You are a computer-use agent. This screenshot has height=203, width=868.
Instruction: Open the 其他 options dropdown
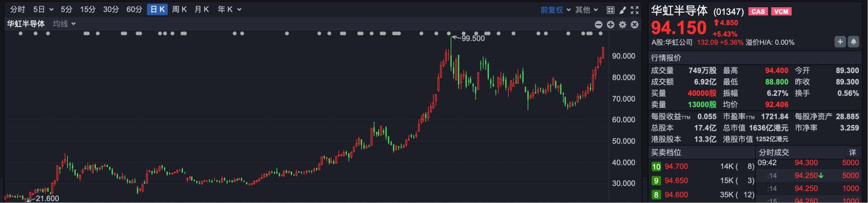click(587, 10)
